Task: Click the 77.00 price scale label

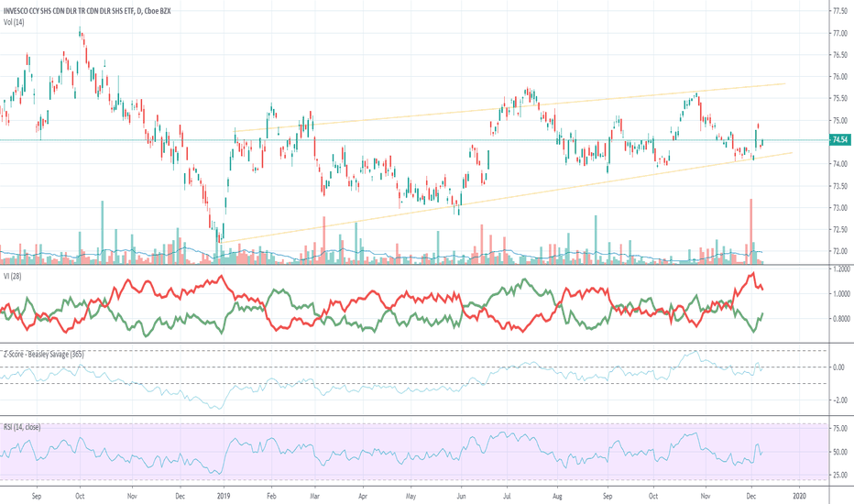Action: (x=839, y=33)
